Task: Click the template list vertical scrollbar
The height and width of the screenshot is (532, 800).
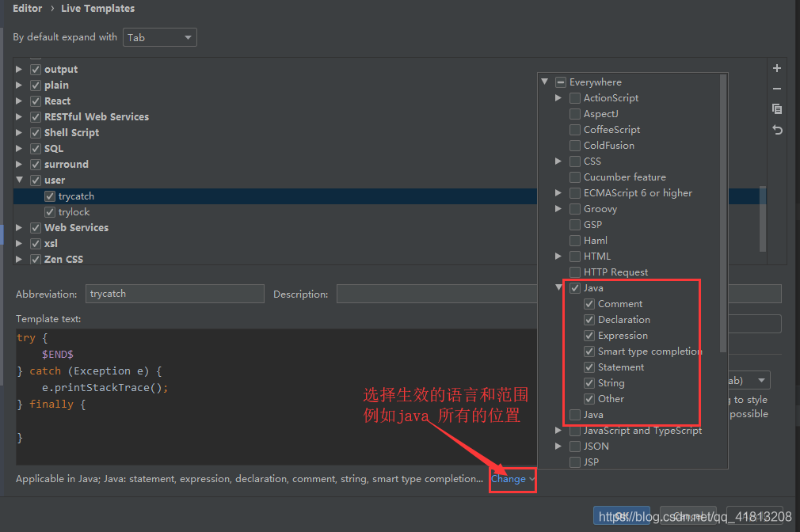Action: [763, 218]
